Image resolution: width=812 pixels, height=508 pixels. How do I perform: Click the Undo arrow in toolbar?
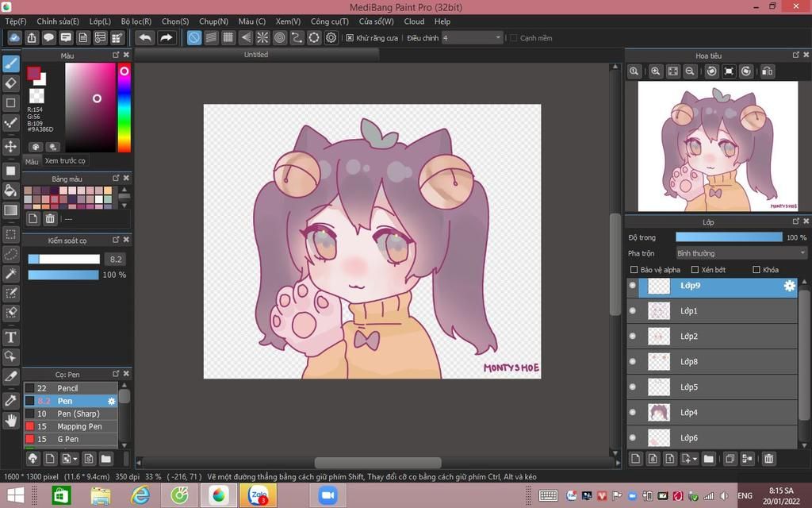point(146,38)
